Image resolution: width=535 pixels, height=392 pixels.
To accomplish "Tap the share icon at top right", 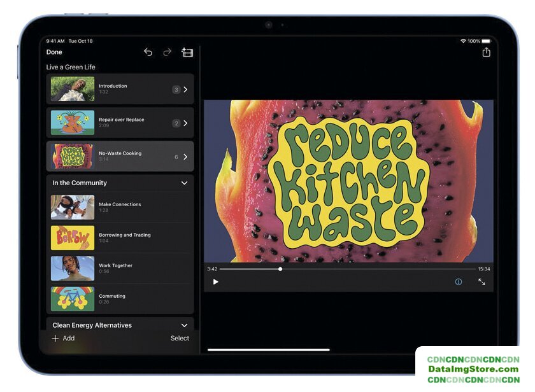I will (x=486, y=52).
